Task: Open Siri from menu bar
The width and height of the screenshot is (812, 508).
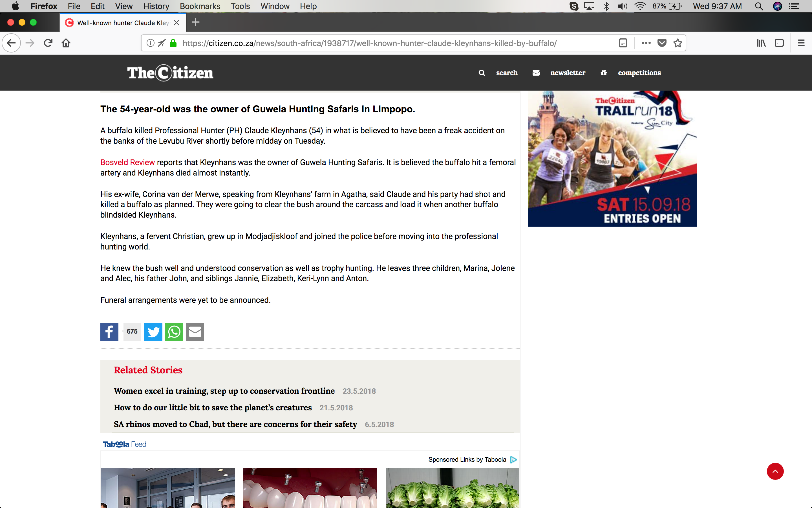Action: click(777, 6)
